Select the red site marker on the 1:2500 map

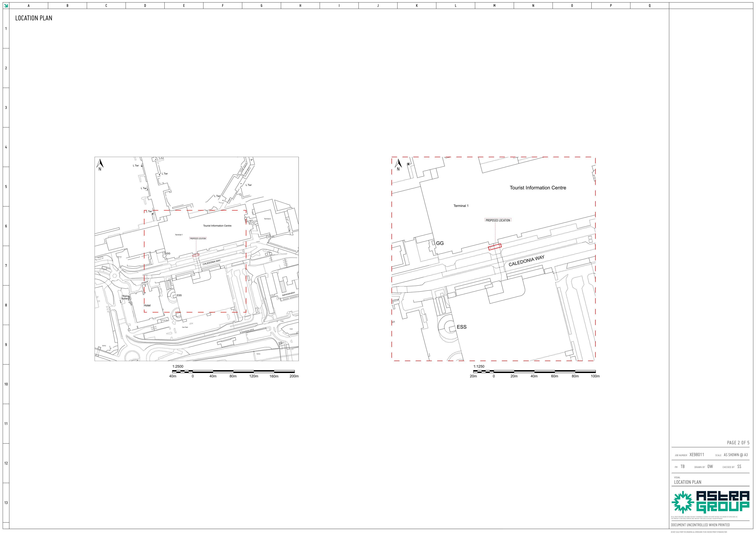coord(196,255)
